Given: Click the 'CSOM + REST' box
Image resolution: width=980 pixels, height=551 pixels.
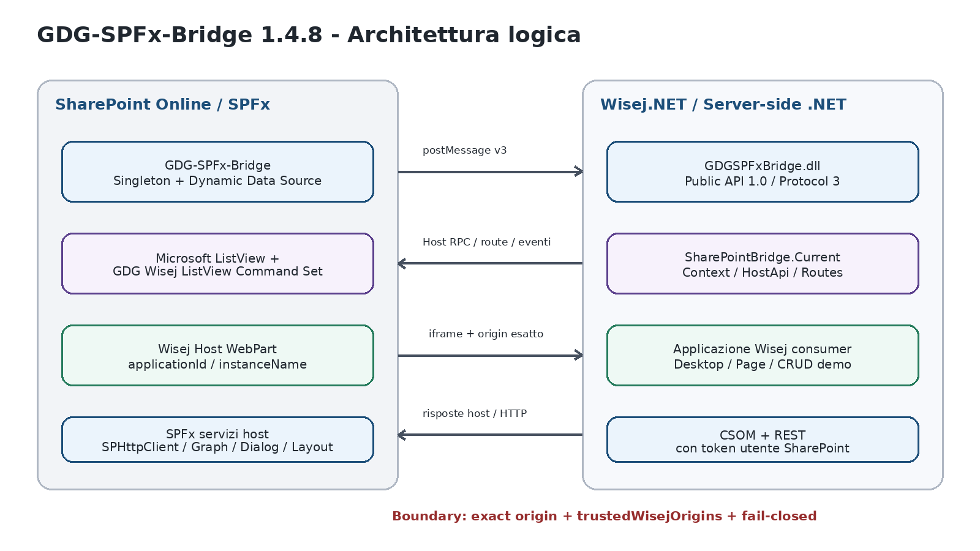Looking at the screenshot, I should tap(763, 440).
